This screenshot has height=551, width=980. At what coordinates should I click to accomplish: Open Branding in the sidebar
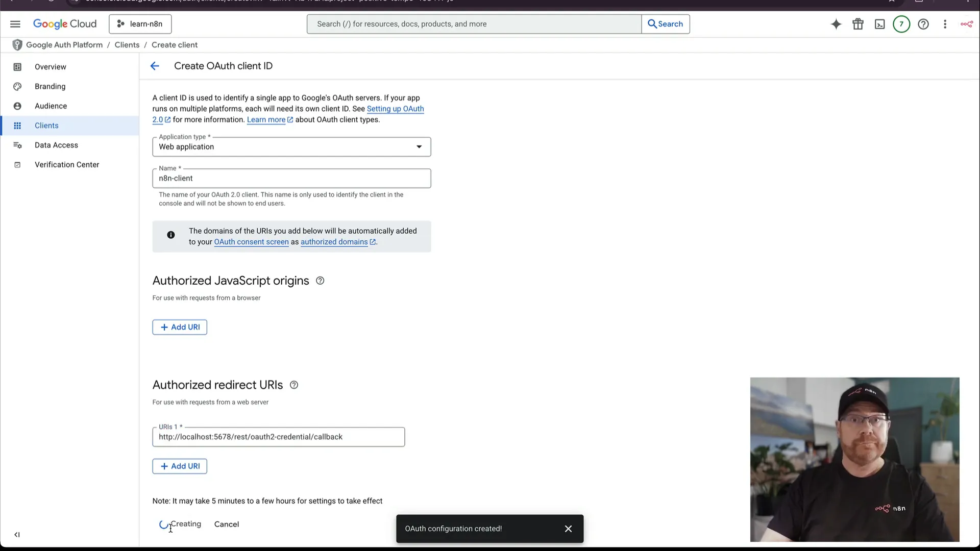pyautogui.click(x=70, y=86)
